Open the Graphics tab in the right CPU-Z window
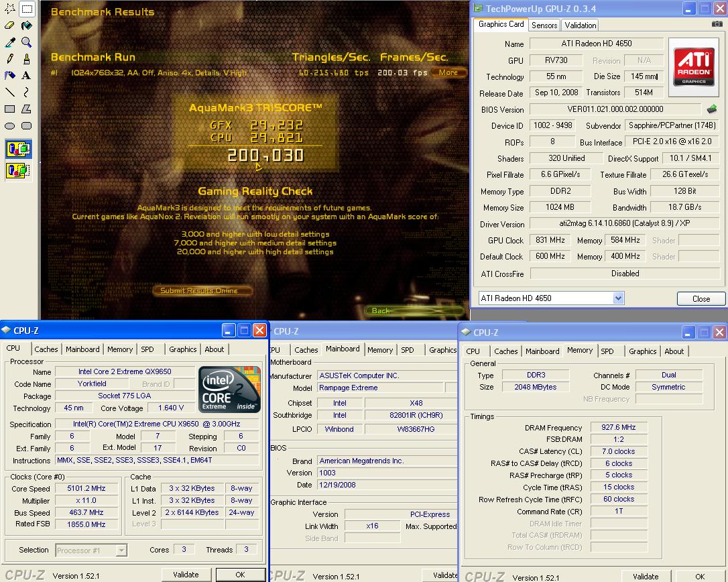The height and width of the screenshot is (582, 728). 643,351
